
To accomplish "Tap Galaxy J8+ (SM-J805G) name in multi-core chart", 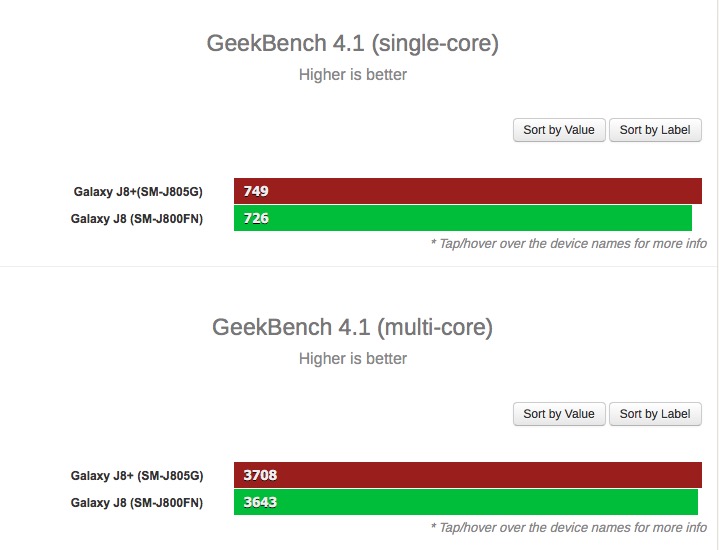I will click(137, 475).
